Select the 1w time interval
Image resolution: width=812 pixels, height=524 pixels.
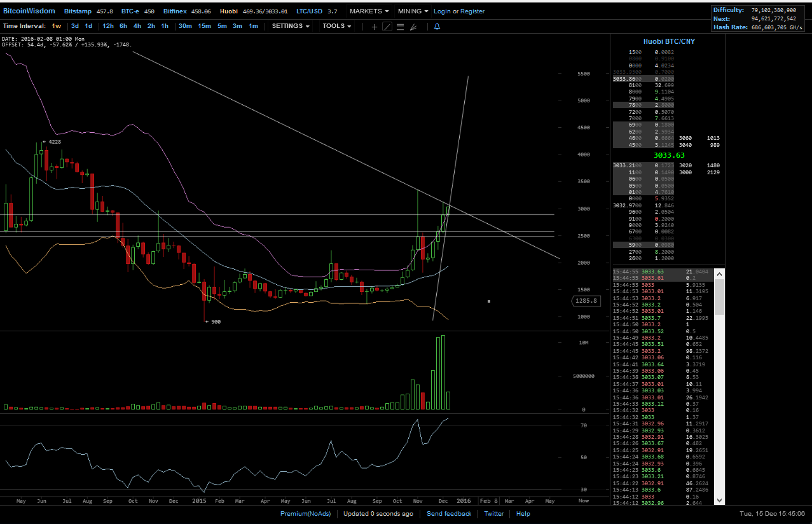(x=57, y=26)
